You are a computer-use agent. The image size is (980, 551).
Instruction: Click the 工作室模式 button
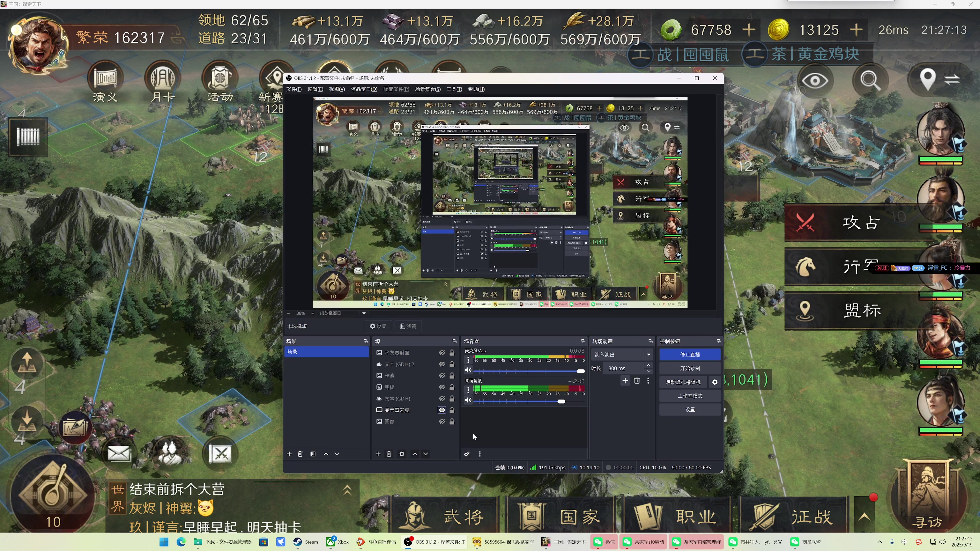(690, 396)
